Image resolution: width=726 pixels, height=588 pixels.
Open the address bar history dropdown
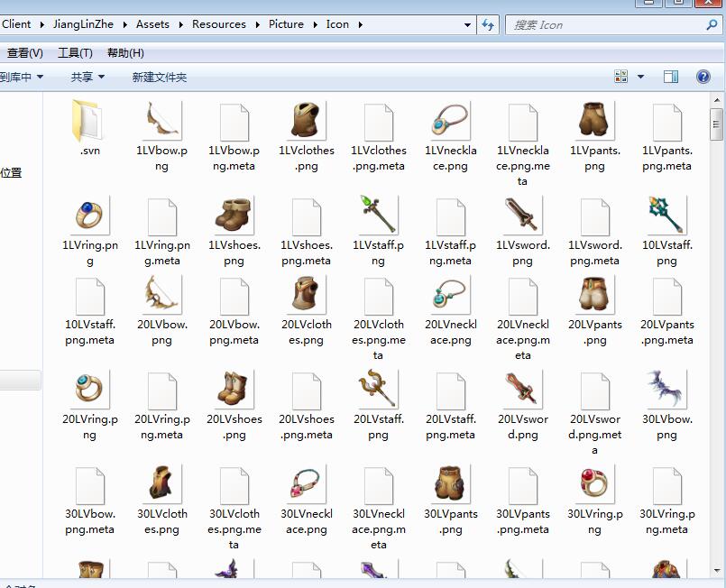pos(467,24)
